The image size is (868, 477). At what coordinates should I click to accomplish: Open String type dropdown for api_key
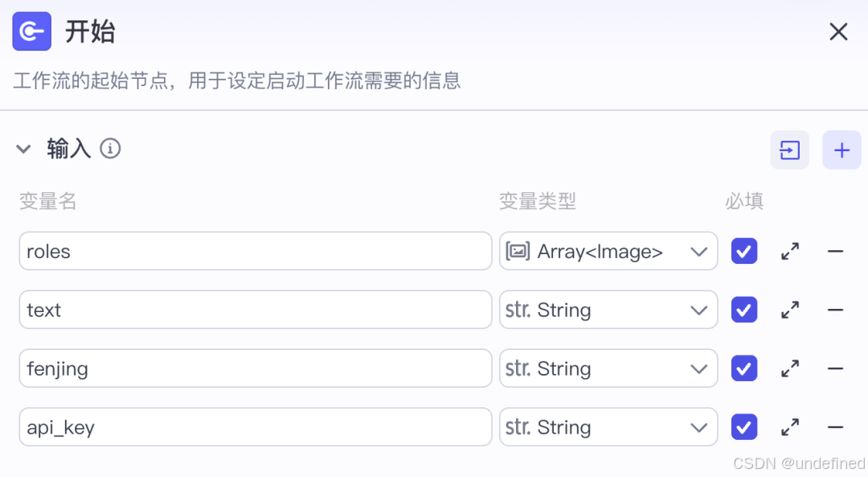[608, 428]
